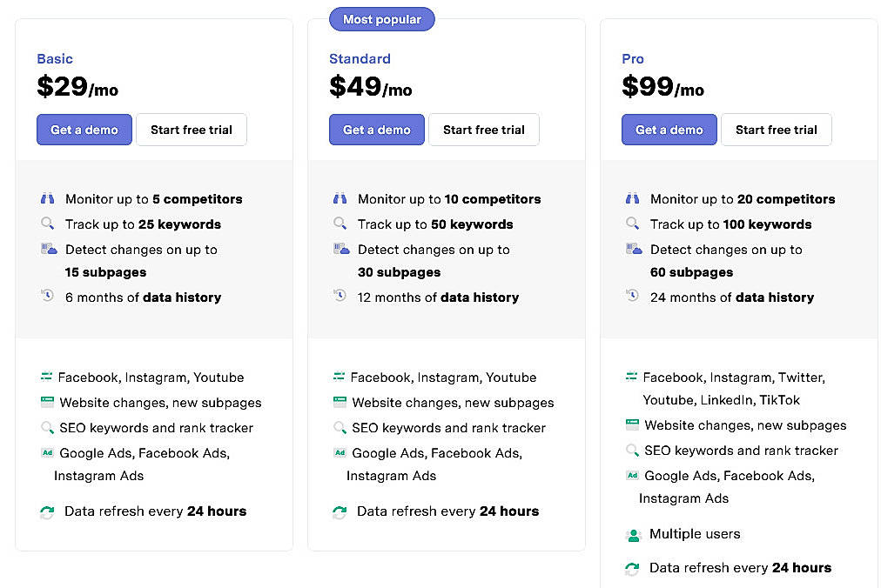The height and width of the screenshot is (588, 881).
Task: Click the binoculars icon beside Basic's competitor monitoring
Action: click(47, 198)
